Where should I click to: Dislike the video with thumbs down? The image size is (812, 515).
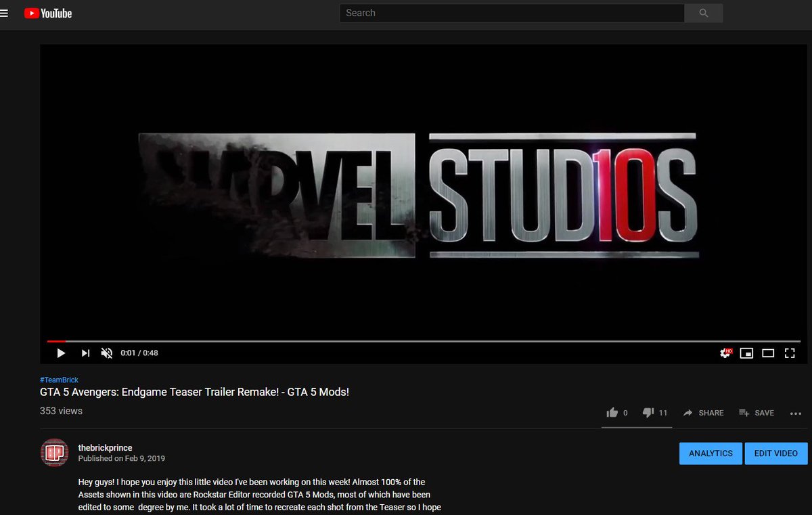(x=655, y=412)
